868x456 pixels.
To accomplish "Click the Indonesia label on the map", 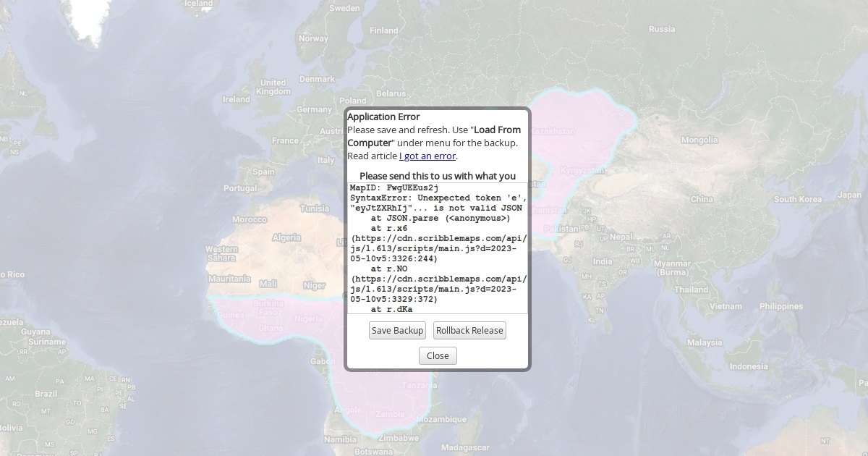I will 749,366.
